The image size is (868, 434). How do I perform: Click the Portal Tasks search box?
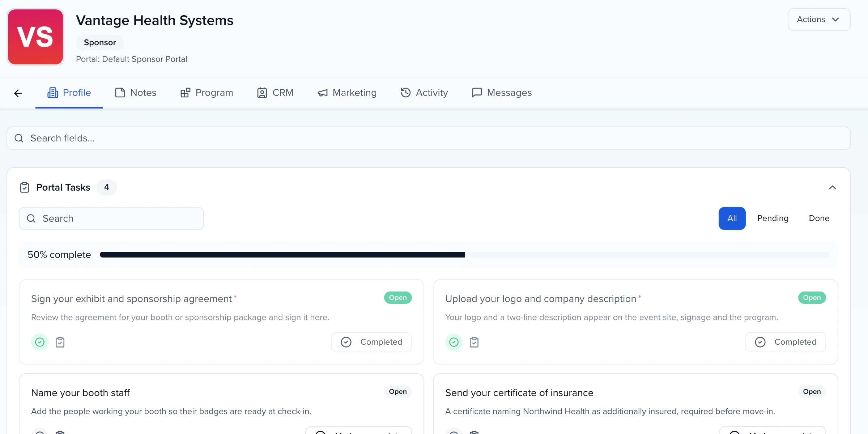pos(111,218)
